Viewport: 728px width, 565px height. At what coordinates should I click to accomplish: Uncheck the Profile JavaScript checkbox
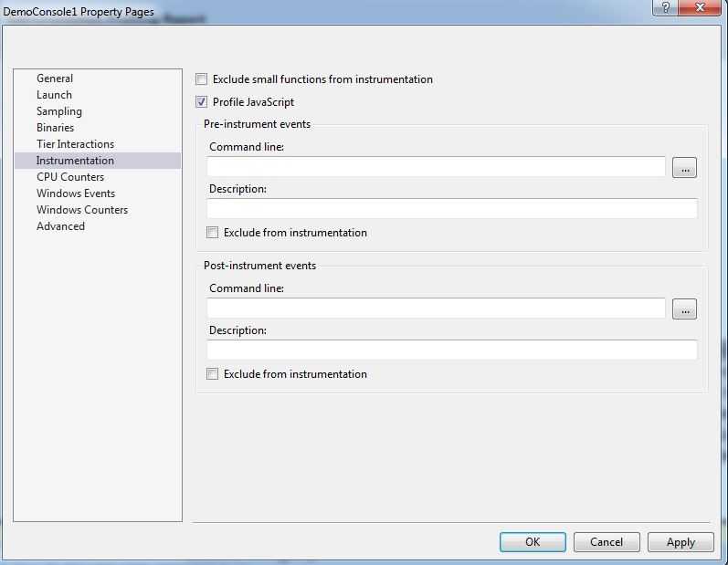point(202,102)
